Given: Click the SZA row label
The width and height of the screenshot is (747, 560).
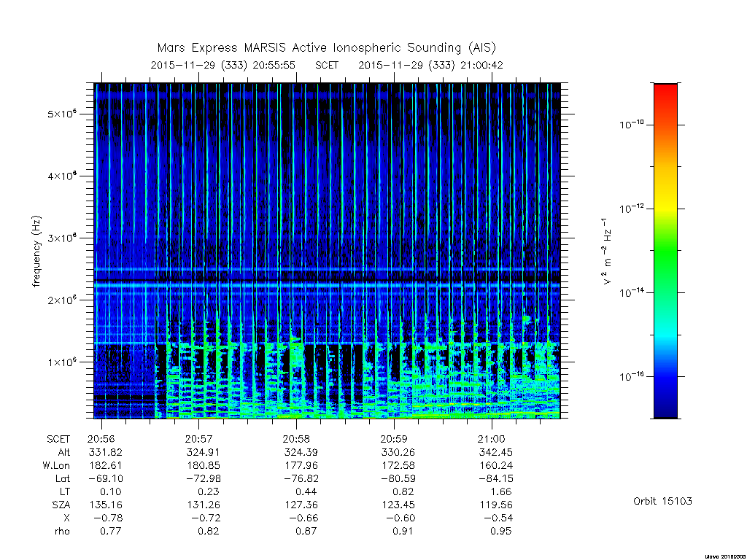Looking at the screenshot, I should click(61, 505).
